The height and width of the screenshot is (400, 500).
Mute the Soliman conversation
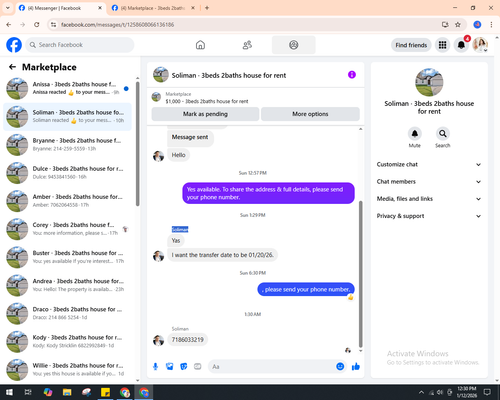(x=415, y=134)
